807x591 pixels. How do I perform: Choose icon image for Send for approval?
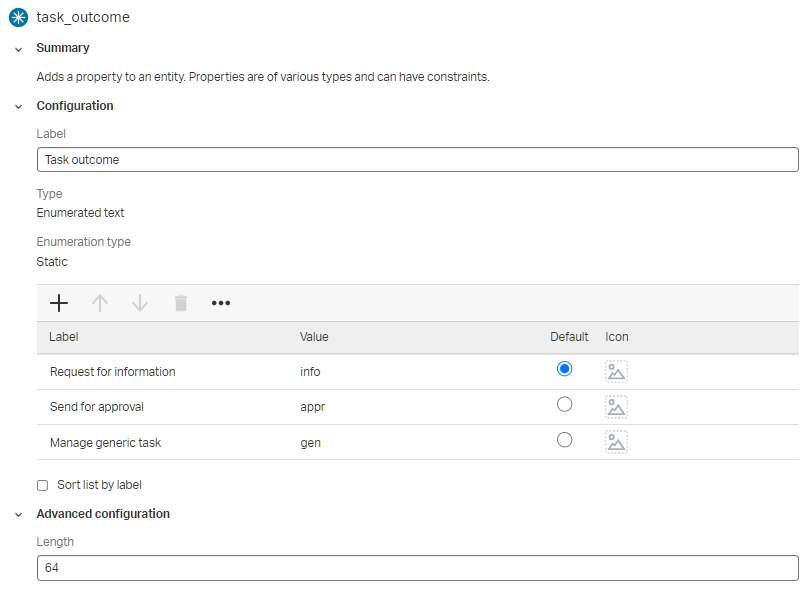coord(616,406)
